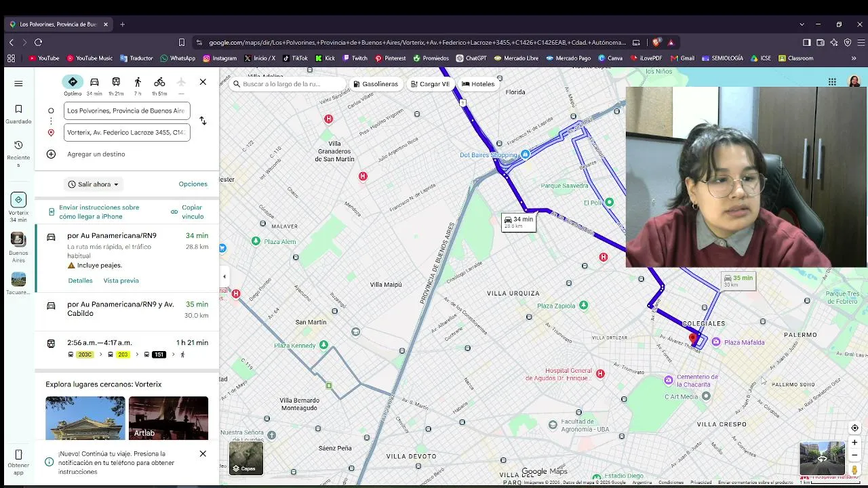The image size is (868, 488).
Task: Close the directions panel
Action: (203, 82)
